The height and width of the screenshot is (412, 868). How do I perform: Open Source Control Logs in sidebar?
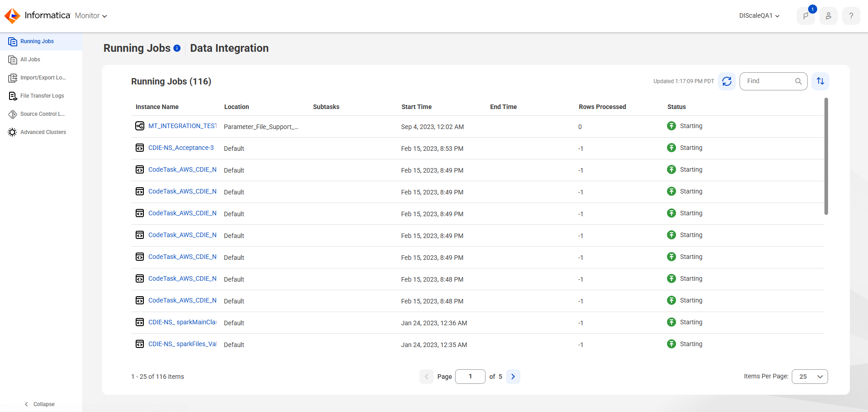point(41,114)
